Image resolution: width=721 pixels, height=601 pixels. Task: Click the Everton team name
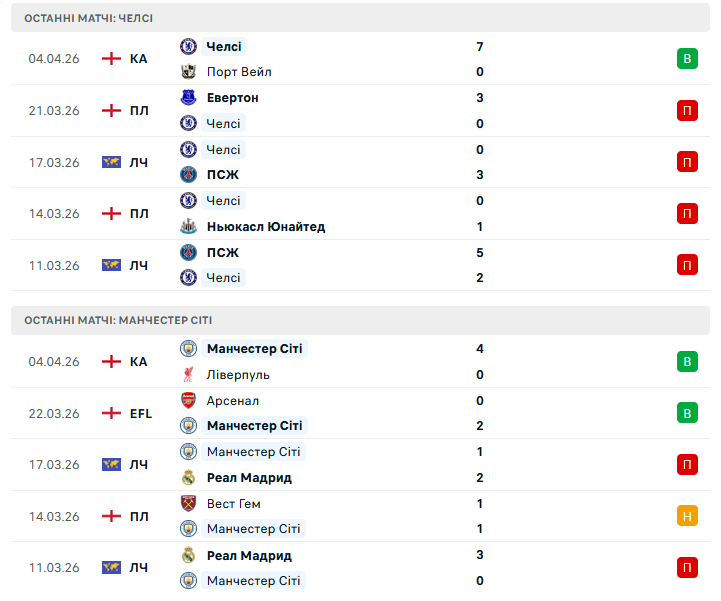232,98
